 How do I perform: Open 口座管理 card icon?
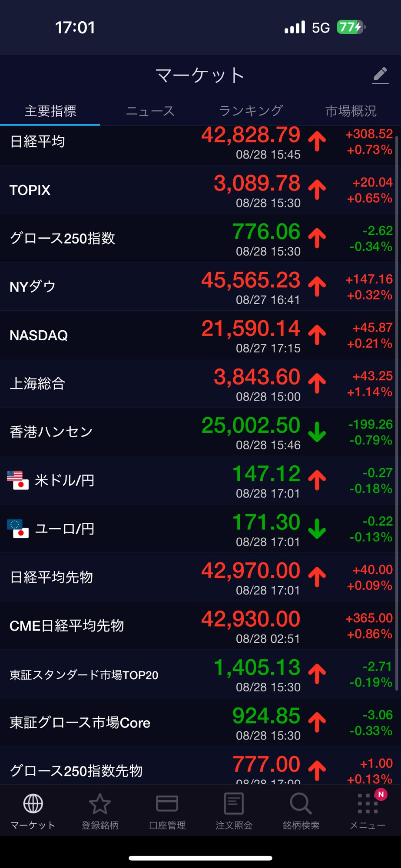point(167,803)
